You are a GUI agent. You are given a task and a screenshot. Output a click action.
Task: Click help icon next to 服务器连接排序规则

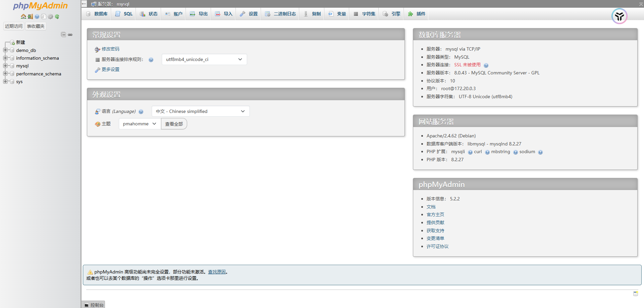(151, 60)
